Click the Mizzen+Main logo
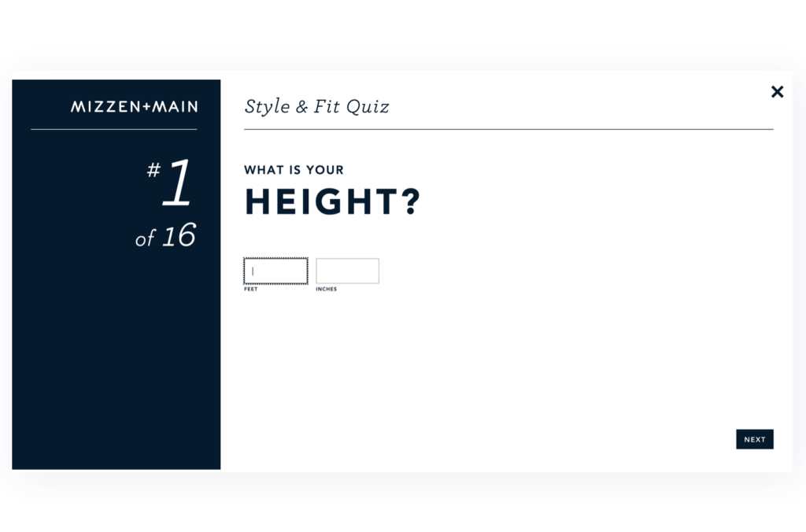 click(134, 106)
